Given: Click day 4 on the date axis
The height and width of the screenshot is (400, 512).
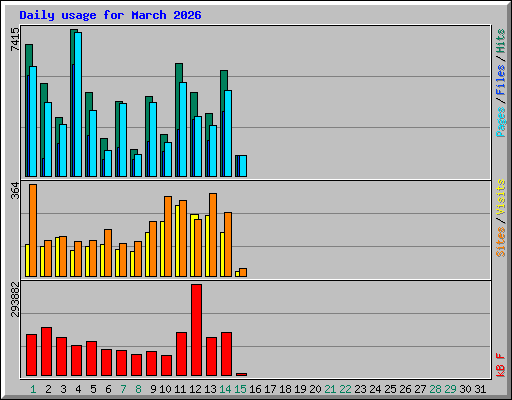Looking at the screenshot, I should coord(78,389).
